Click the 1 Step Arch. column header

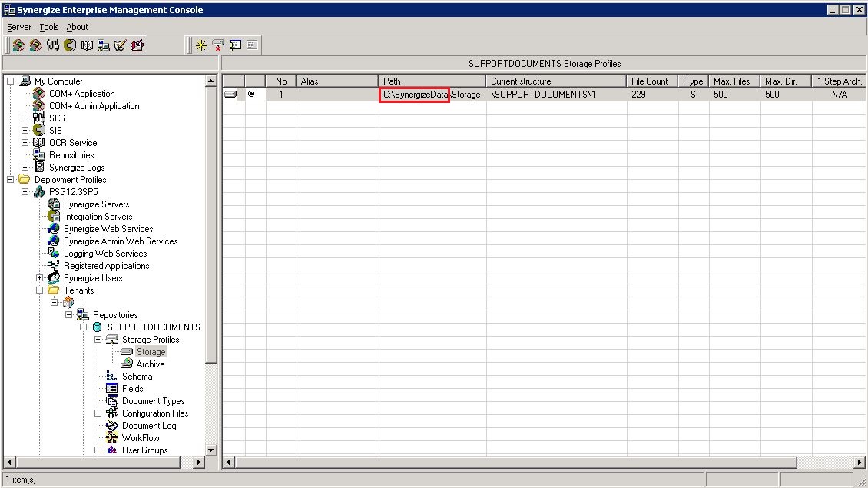coord(839,81)
